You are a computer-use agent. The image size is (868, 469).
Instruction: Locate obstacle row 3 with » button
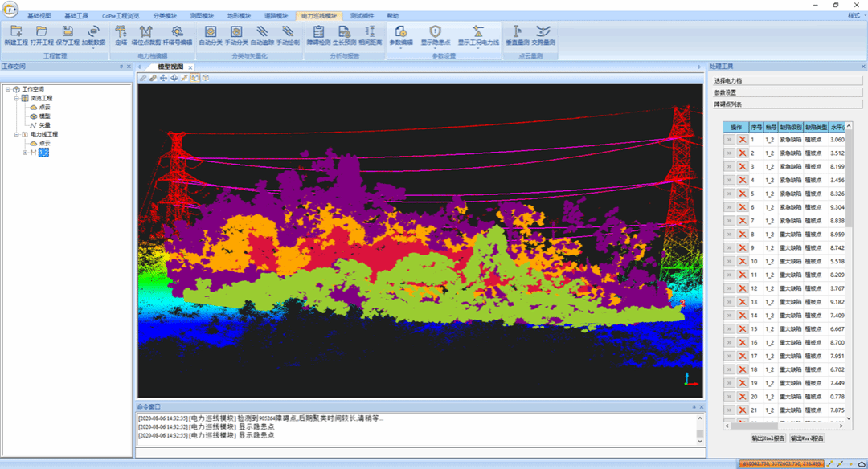[x=729, y=166]
